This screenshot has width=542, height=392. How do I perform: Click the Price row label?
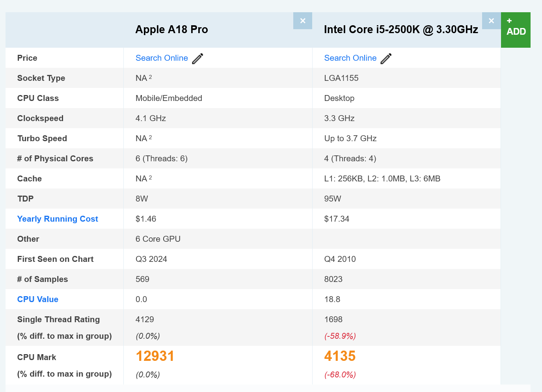[x=27, y=58]
